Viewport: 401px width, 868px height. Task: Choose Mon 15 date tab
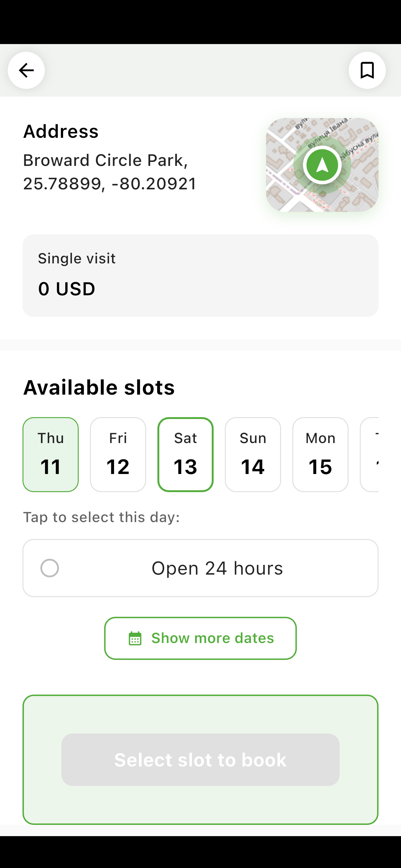(x=320, y=455)
